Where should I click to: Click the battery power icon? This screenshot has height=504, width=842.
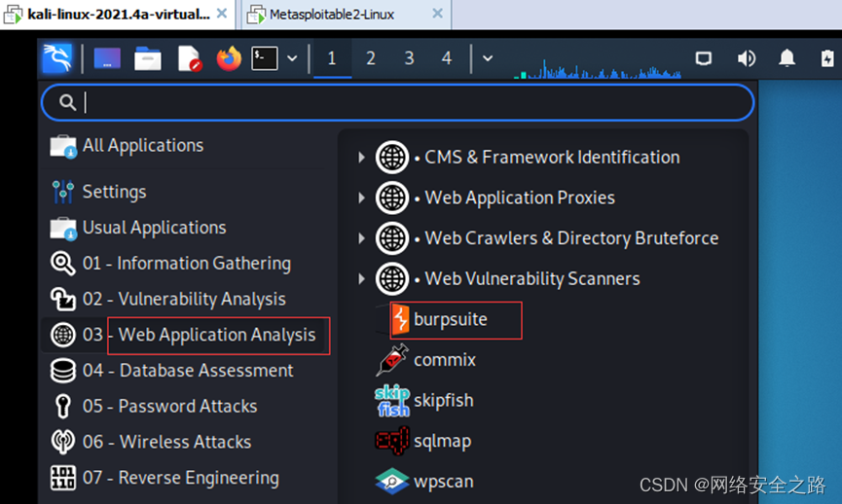[827, 58]
